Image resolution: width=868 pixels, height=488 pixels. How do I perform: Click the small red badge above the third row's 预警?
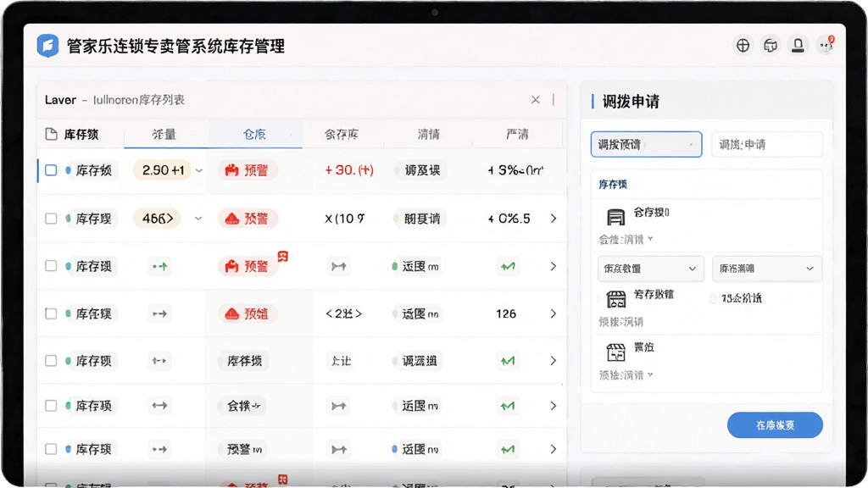[x=283, y=256]
